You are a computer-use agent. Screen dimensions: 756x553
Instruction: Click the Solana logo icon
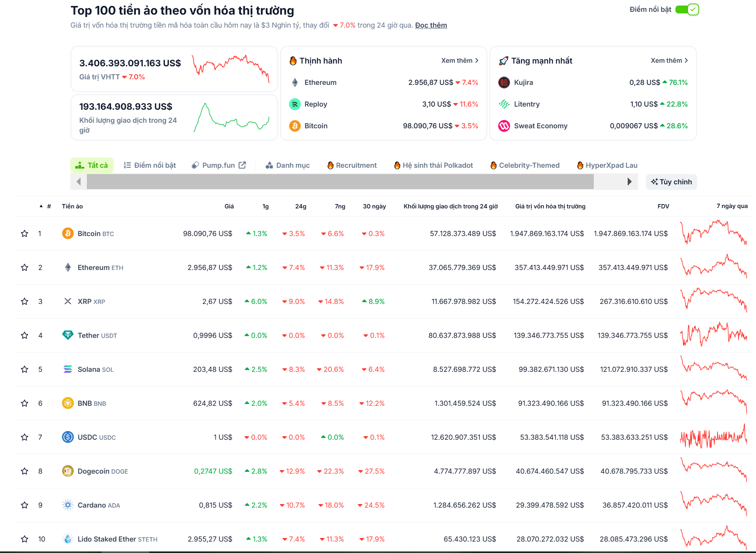tap(68, 369)
